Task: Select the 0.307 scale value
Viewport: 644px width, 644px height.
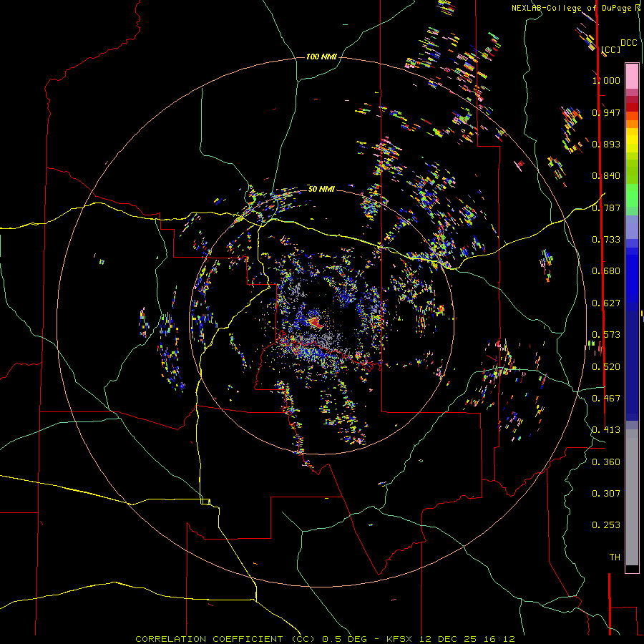Action: click(x=606, y=493)
